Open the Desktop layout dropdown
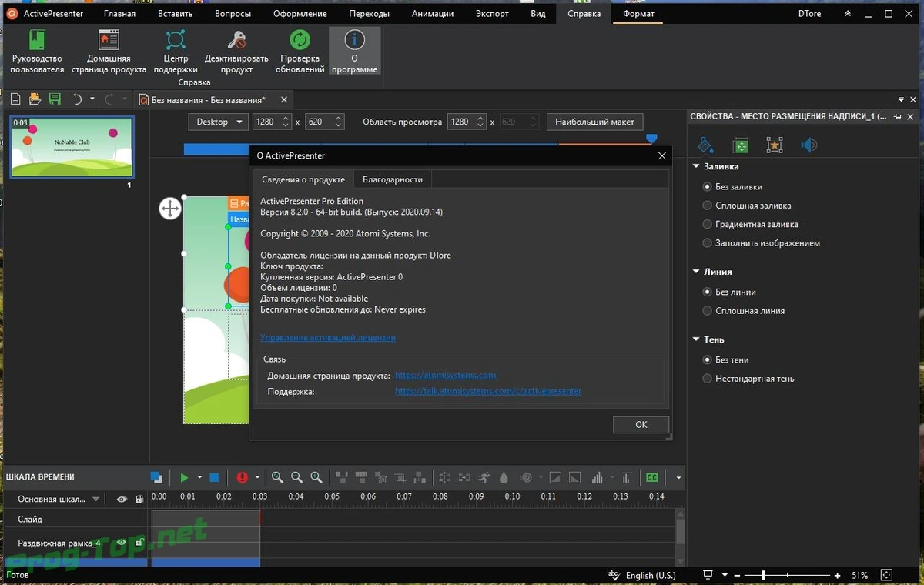924x585 pixels. coord(219,122)
